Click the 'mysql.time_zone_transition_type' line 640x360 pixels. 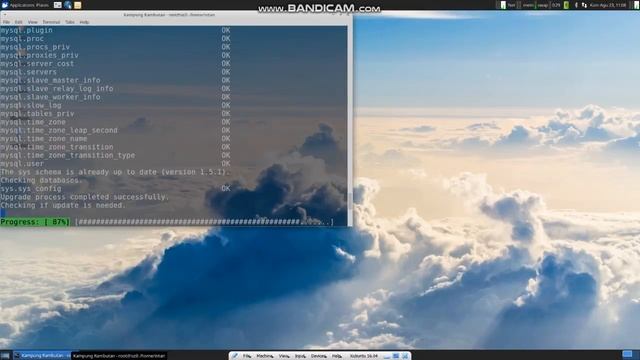pos(68,156)
